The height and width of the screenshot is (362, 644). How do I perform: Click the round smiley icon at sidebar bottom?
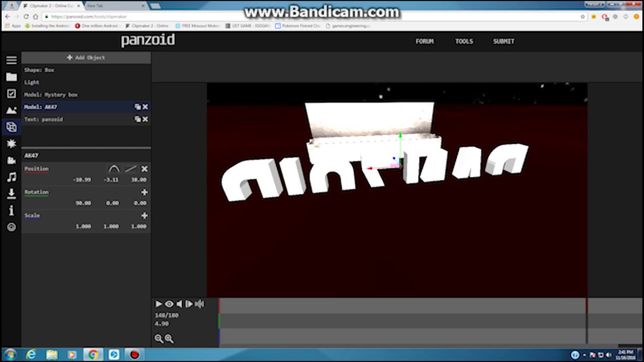(x=11, y=227)
